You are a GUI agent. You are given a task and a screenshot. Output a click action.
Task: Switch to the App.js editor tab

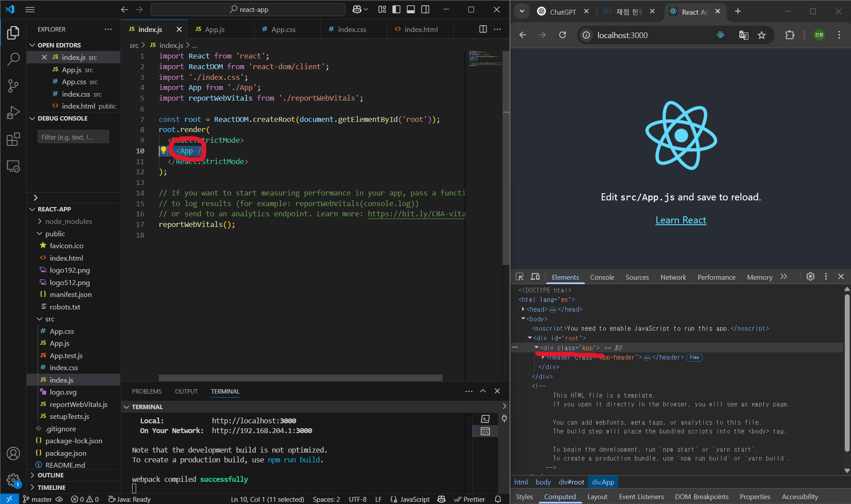click(215, 29)
